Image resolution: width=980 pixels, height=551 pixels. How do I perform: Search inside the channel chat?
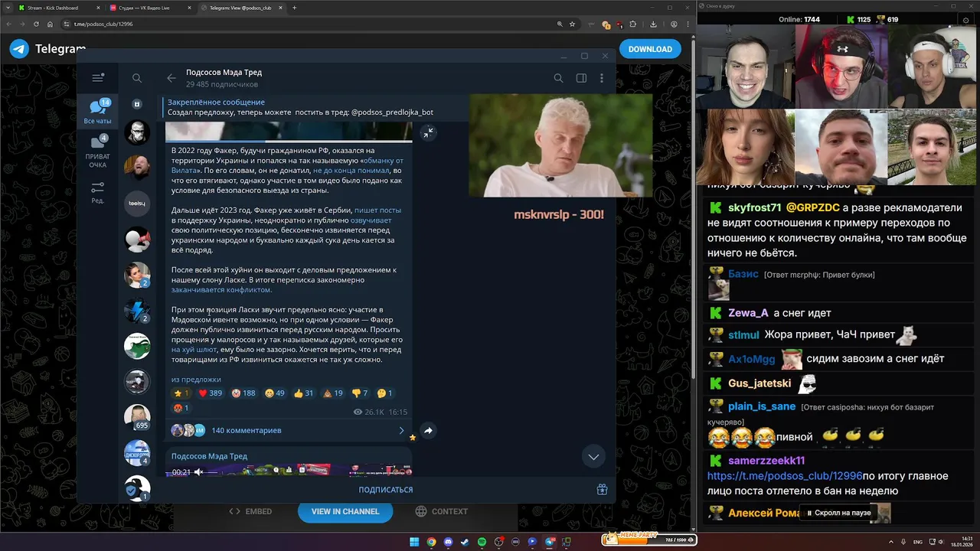[559, 78]
